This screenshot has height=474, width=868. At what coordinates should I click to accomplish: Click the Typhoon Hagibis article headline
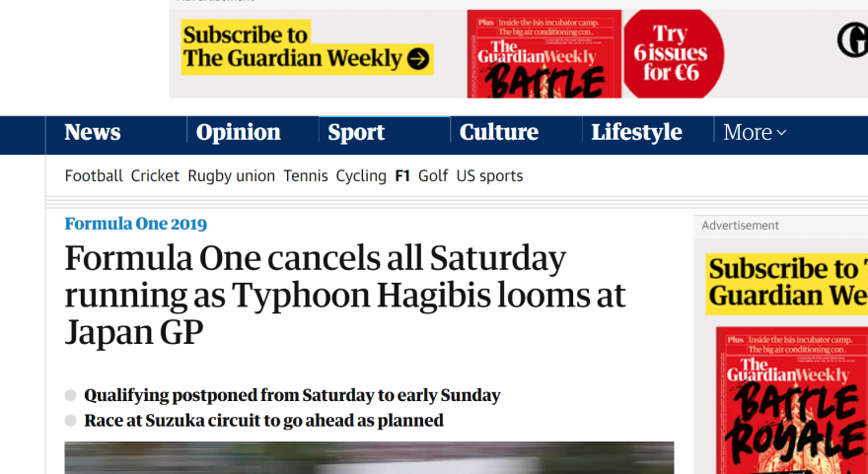[345, 295]
